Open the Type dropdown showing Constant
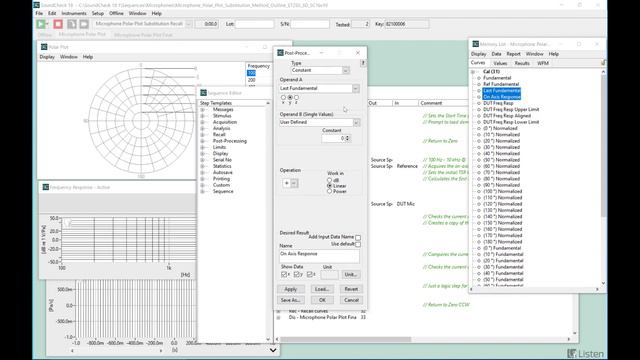 pos(346,70)
